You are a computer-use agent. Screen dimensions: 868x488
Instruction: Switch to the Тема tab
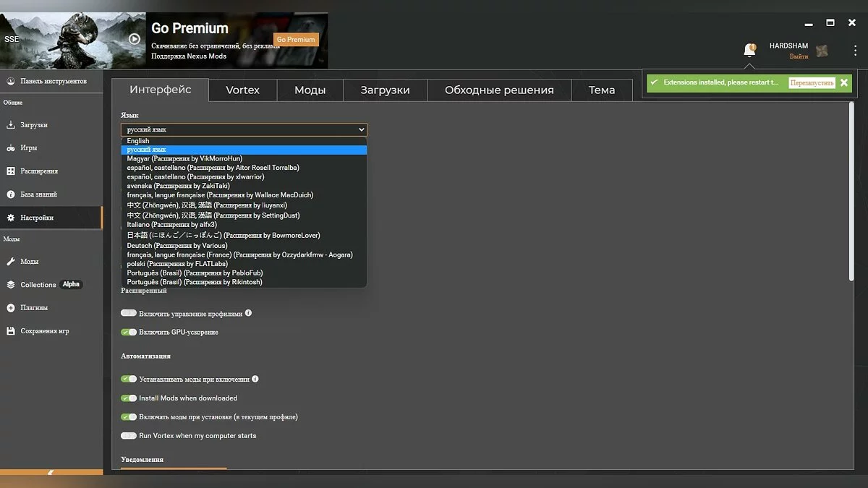pyautogui.click(x=601, y=90)
